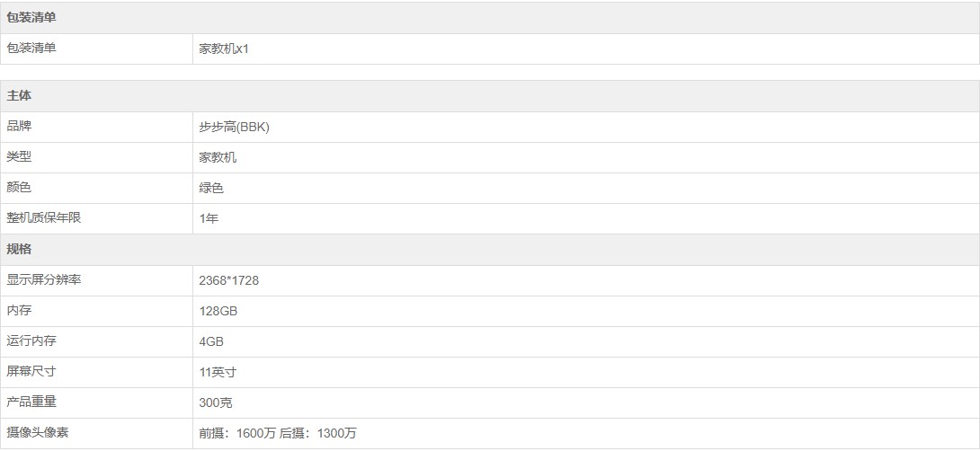Select the 11英寸 screen size value
Image resolution: width=980 pixels, height=451 pixels.
coord(218,372)
